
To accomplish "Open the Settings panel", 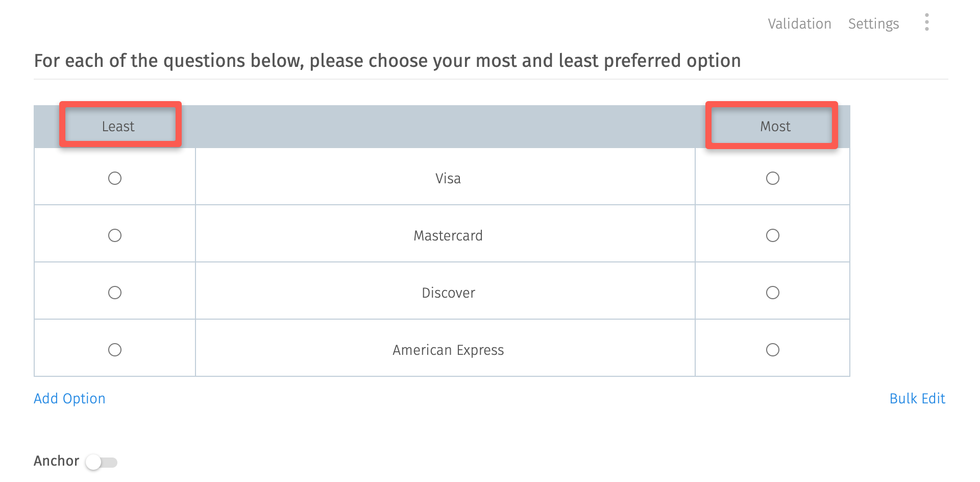I will [x=873, y=23].
